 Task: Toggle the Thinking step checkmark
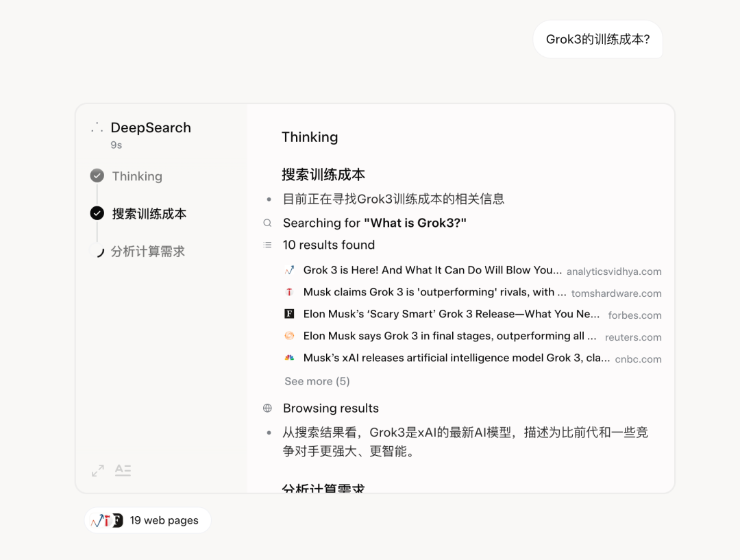pyautogui.click(x=97, y=175)
